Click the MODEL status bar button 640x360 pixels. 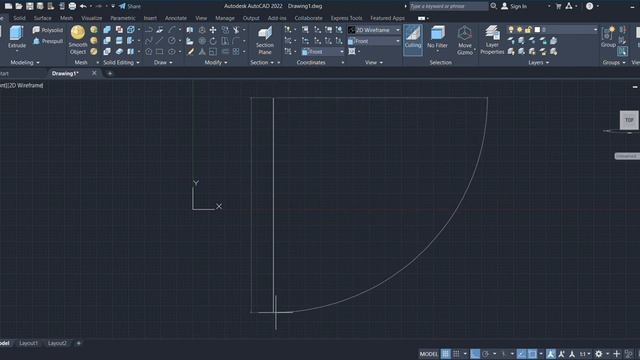click(x=429, y=354)
